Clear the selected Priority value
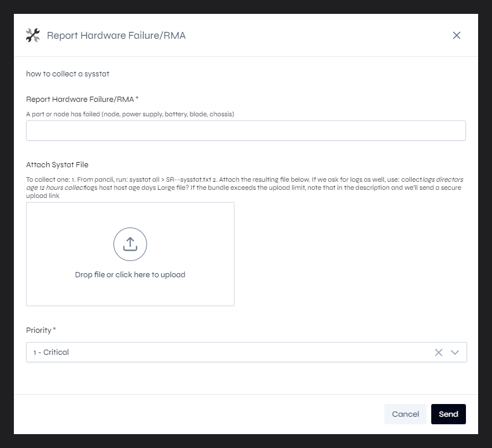Image resolution: width=492 pixels, height=448 pixels. 439,352
